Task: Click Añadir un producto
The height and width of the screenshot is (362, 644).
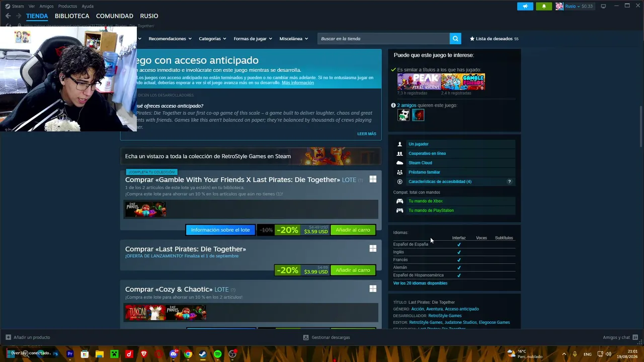Action: pos(28,337)
